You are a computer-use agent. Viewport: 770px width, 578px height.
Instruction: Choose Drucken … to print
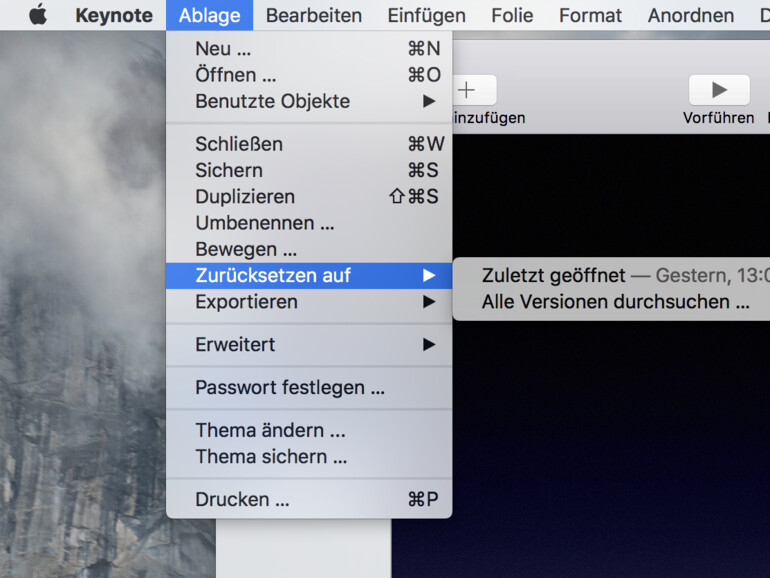pyautogui.click(x=309, y=499)
